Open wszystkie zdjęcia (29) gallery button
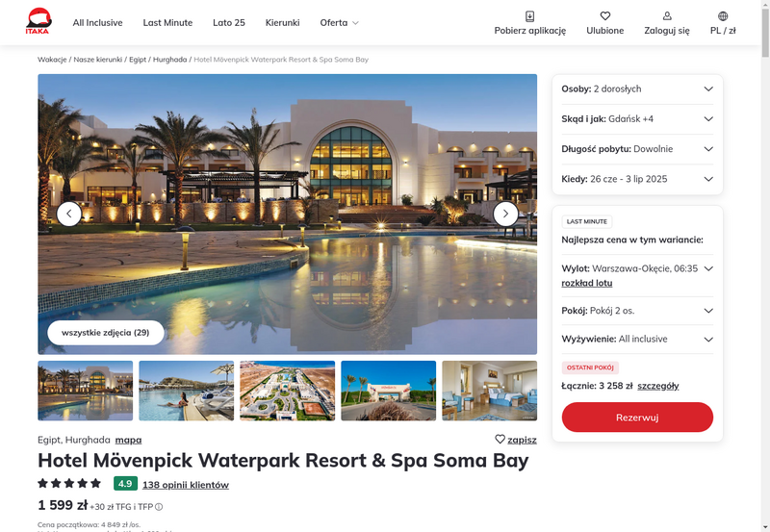Image resolution: width=770 pixels, height=532 pixels. click(x=106, y=333)
